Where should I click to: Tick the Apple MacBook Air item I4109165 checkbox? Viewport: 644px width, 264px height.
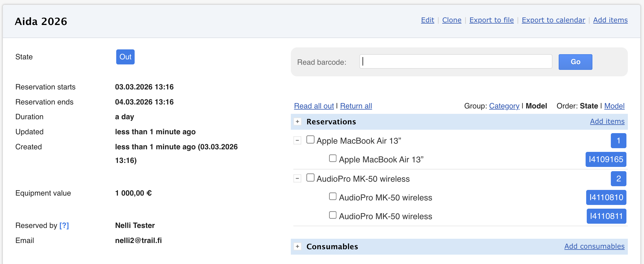[333, 158]
